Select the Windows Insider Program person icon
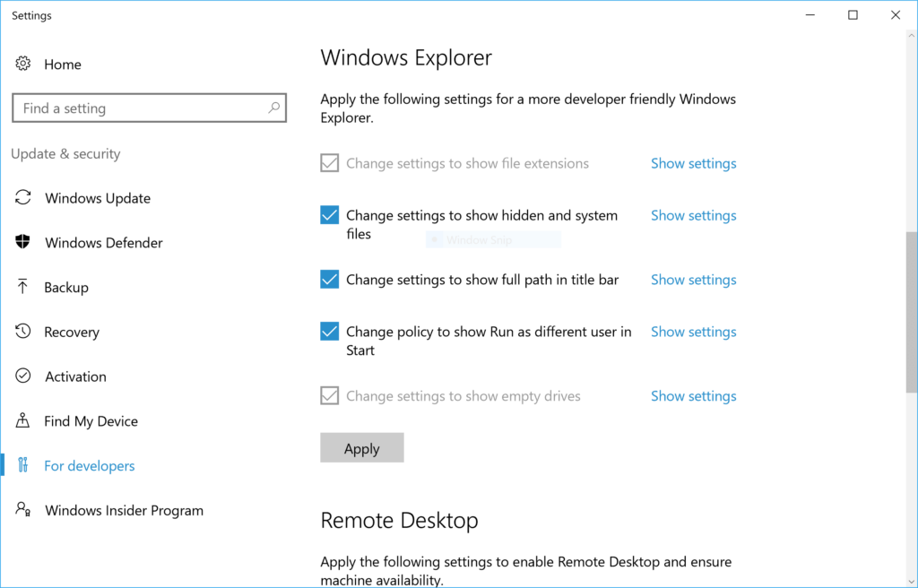This screenshot has height=588, width=918. click(22, 510)
